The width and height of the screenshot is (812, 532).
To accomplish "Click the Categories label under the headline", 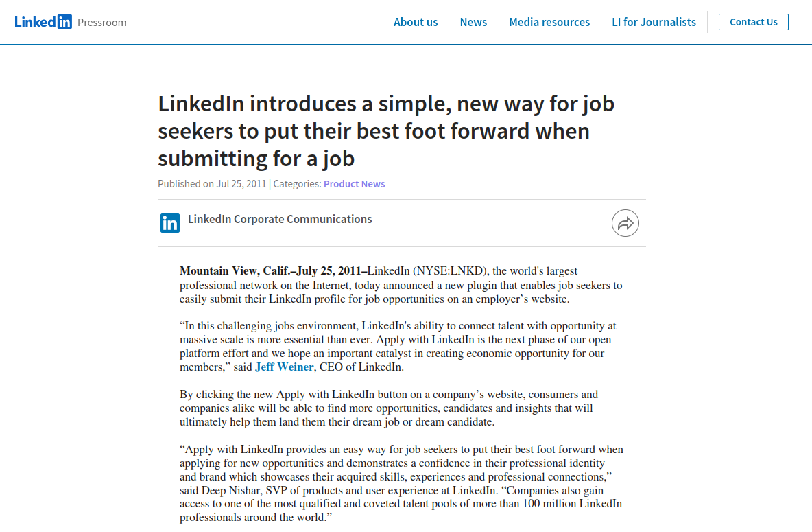I will 297,184.
